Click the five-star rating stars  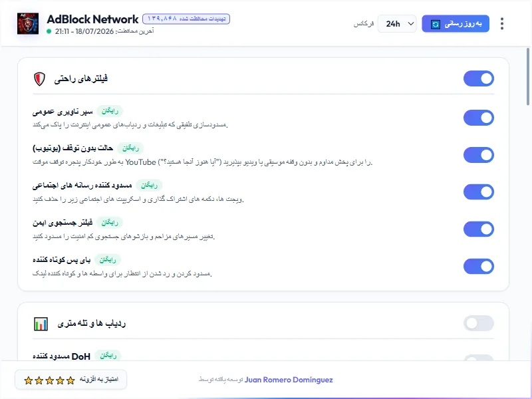coord(49,380)
